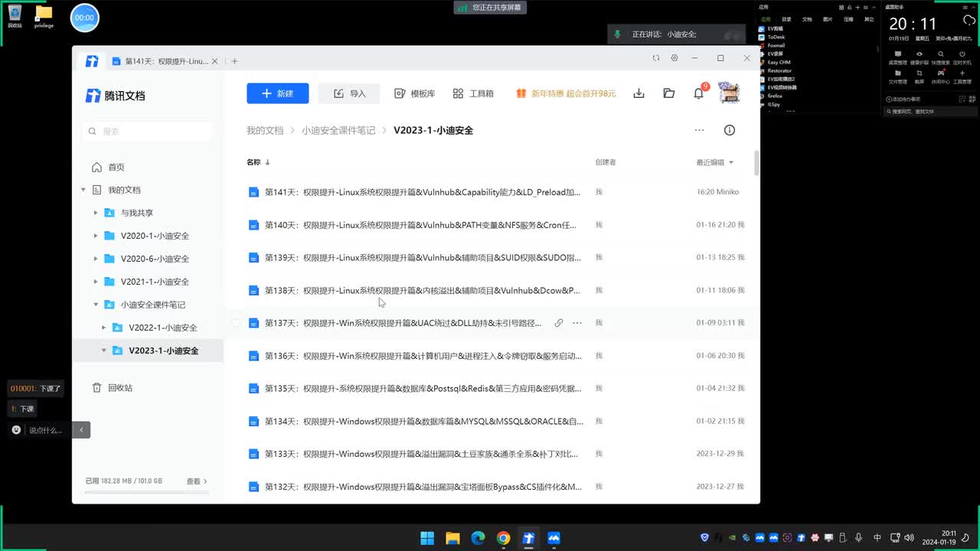Click the 第138天 document file icon
Screen dimensions: 980x551
pyautogui.click(x=253, y=291)
